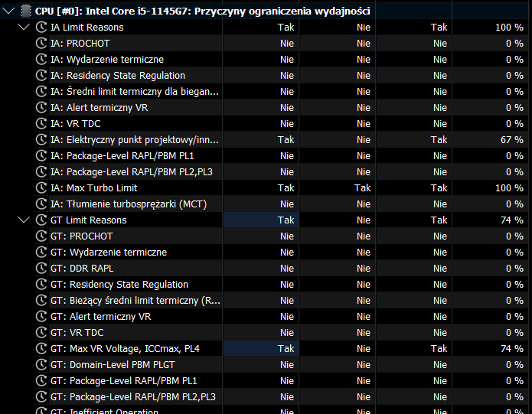This screenshot has width=532, height=414.
Task: Click clock icon beside GT: Max VR Voltage, ICCmax, PL4
Action: 41,348
